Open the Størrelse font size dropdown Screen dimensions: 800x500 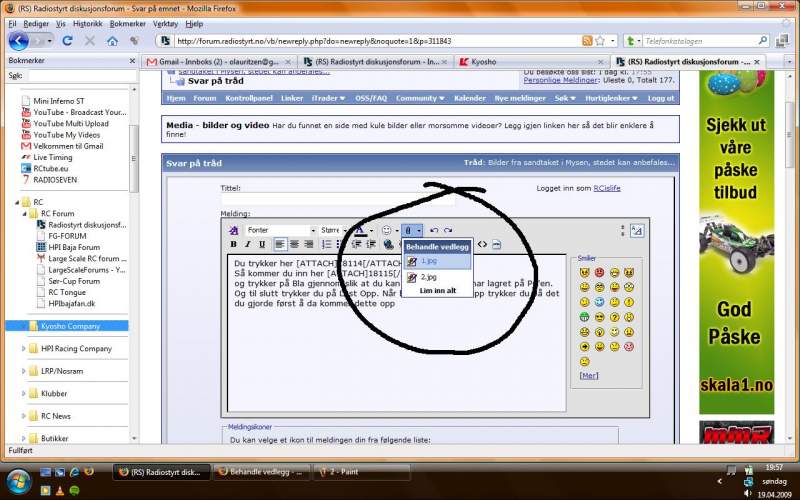click(332, 230)
